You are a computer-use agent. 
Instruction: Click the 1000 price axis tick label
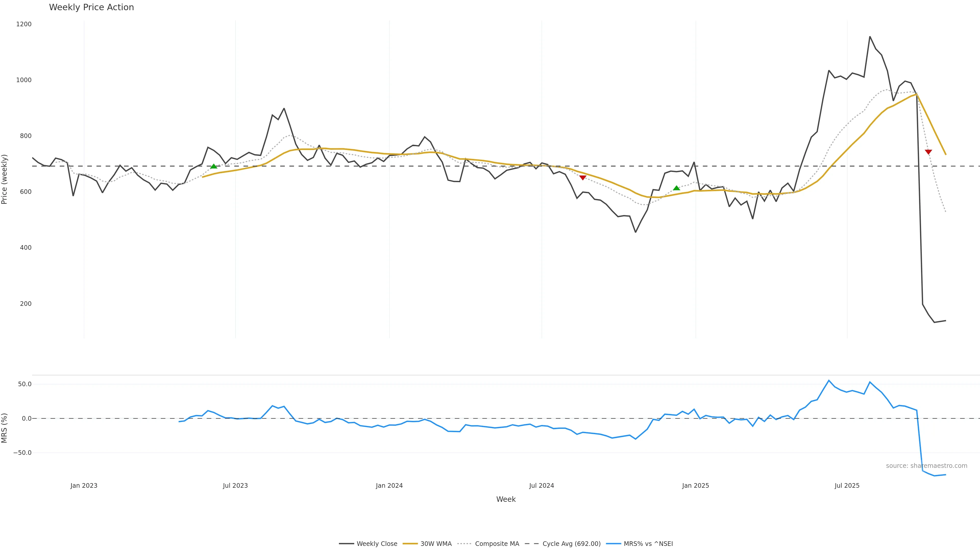coord(23,80)
